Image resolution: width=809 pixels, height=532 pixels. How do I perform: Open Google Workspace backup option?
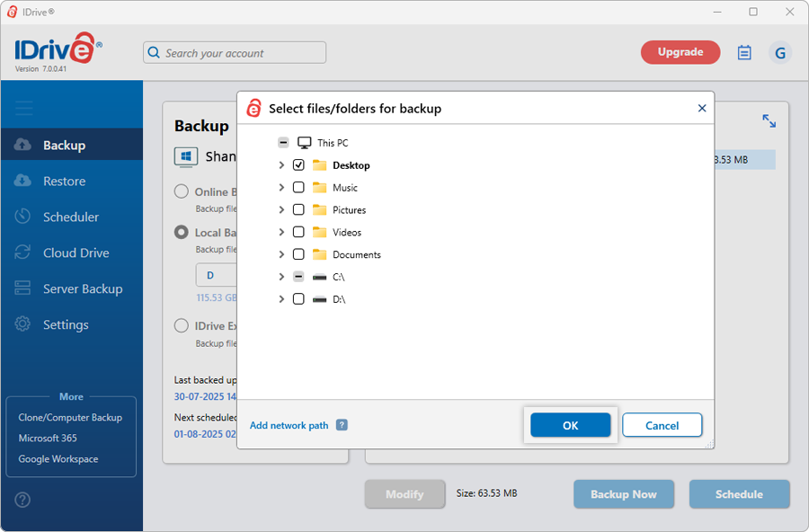coord(58,458)
